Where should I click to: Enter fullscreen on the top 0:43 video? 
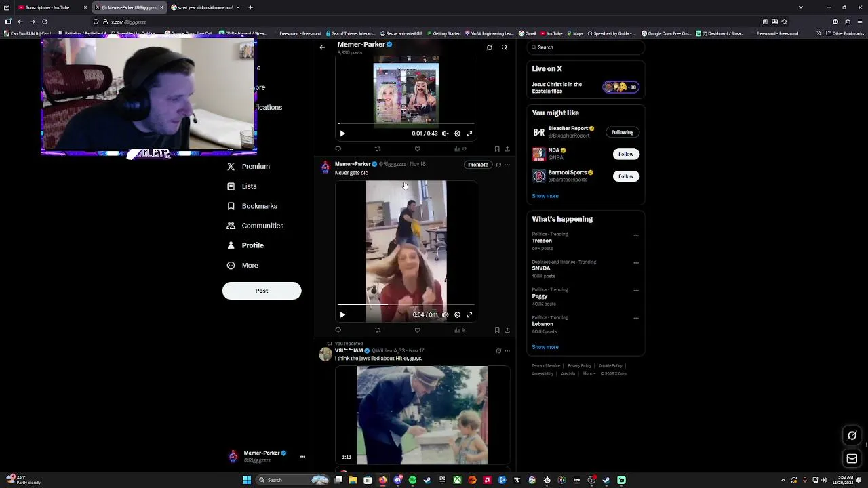(469, 134)
